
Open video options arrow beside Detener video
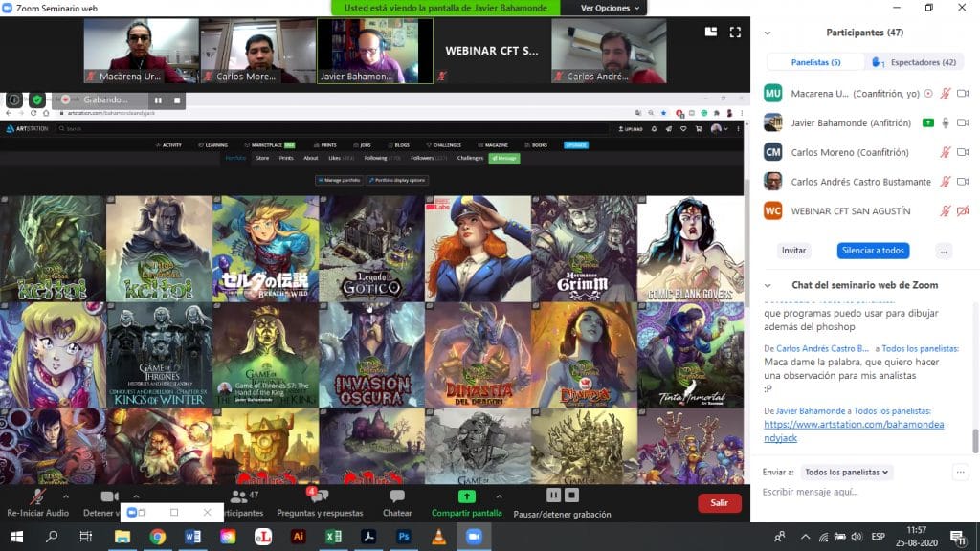[136, 496]
